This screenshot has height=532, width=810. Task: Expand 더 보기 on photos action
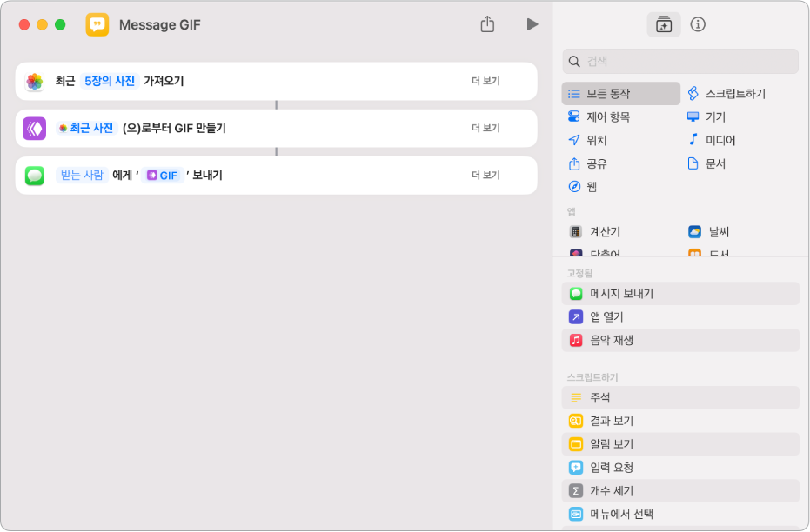click(485, 81)
